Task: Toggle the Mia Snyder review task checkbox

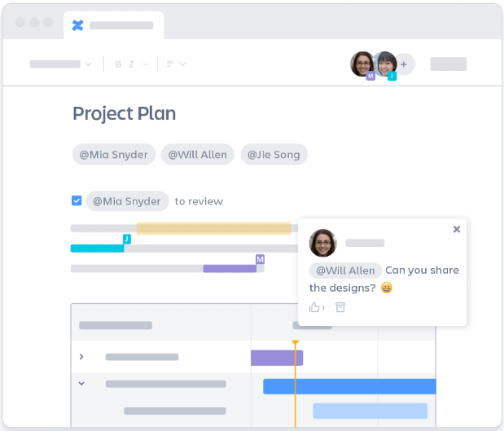Action: [77, 200]
